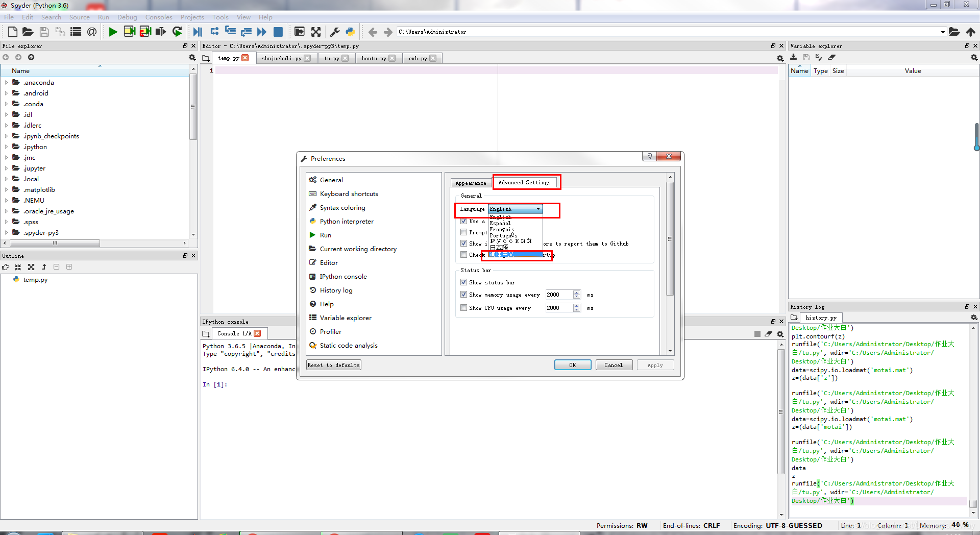980x535 pixels.
Task: Switch to the Appearance tab in Preferences
Action: 470,182
